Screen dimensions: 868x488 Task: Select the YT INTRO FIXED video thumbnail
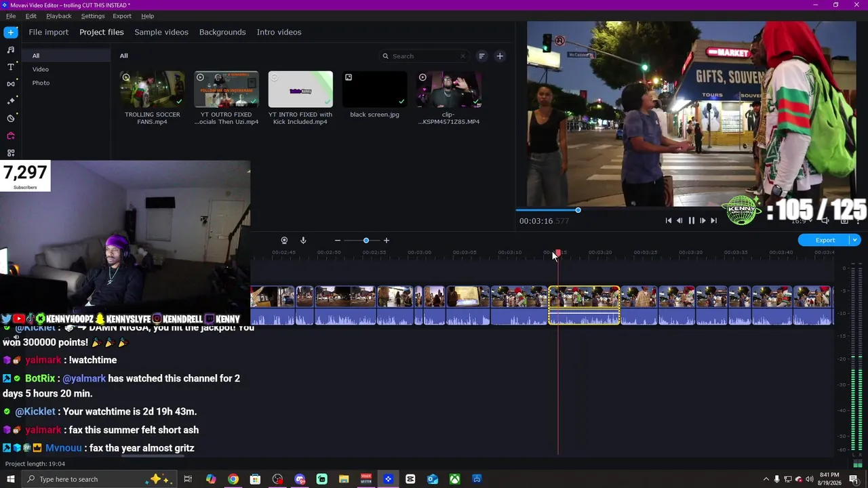(x=300, y=89)
